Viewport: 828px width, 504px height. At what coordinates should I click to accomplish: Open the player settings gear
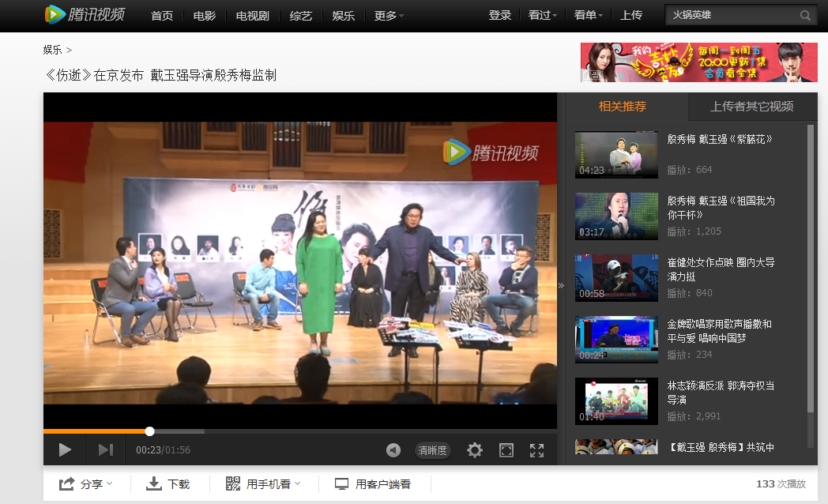coord(474,449)
